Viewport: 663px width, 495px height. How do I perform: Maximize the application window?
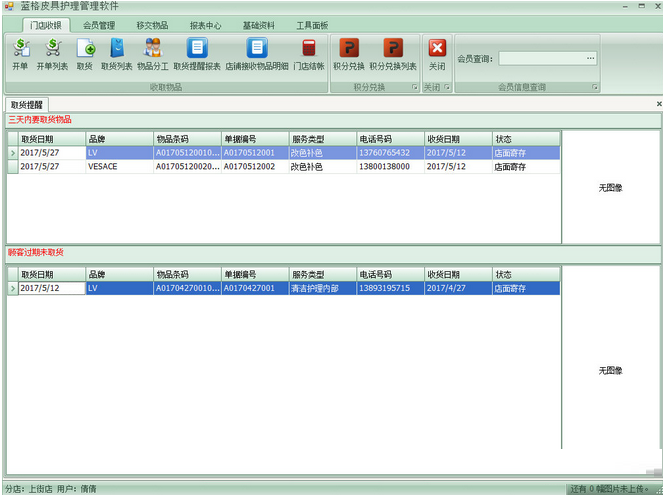(642, 6)
